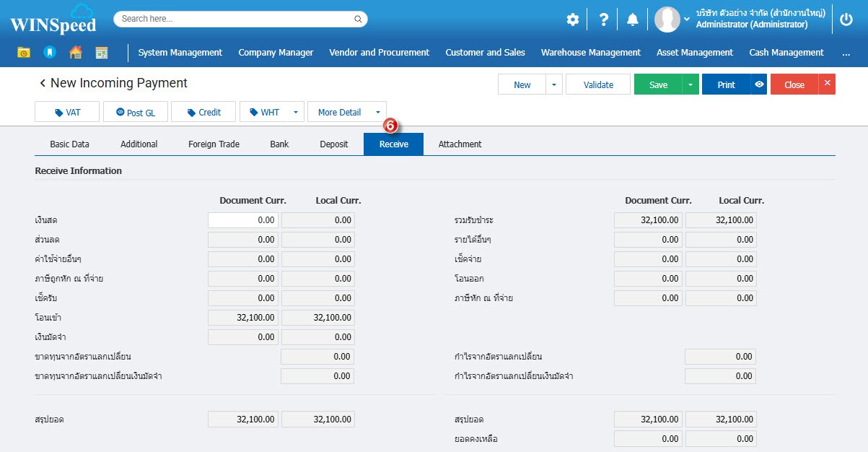
Task: Click the Post GL button
Action: click(x=135, y=112)
